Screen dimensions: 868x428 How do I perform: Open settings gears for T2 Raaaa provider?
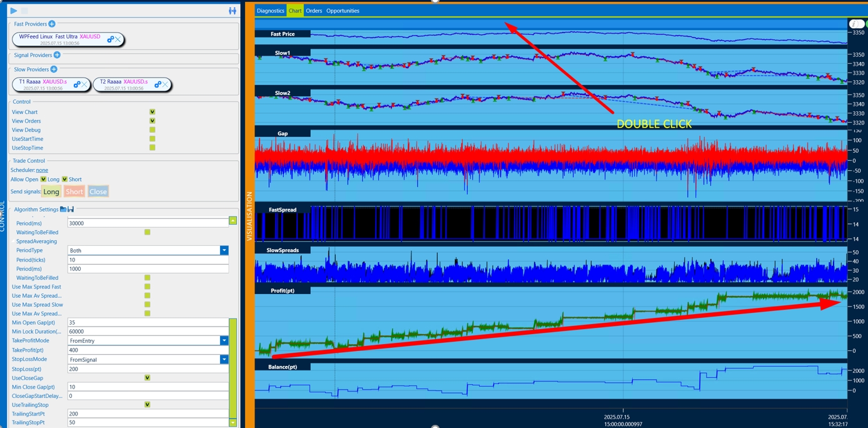click(x=158, y=84)
